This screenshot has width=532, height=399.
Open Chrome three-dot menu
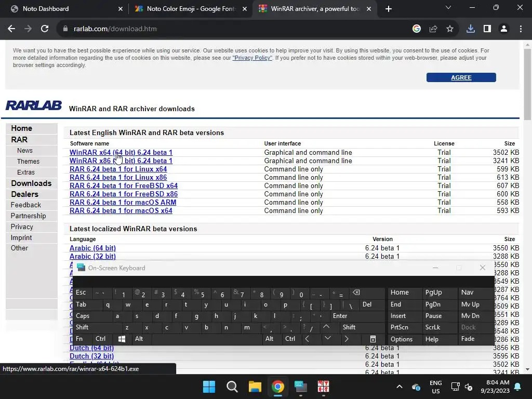pos(521,29)
